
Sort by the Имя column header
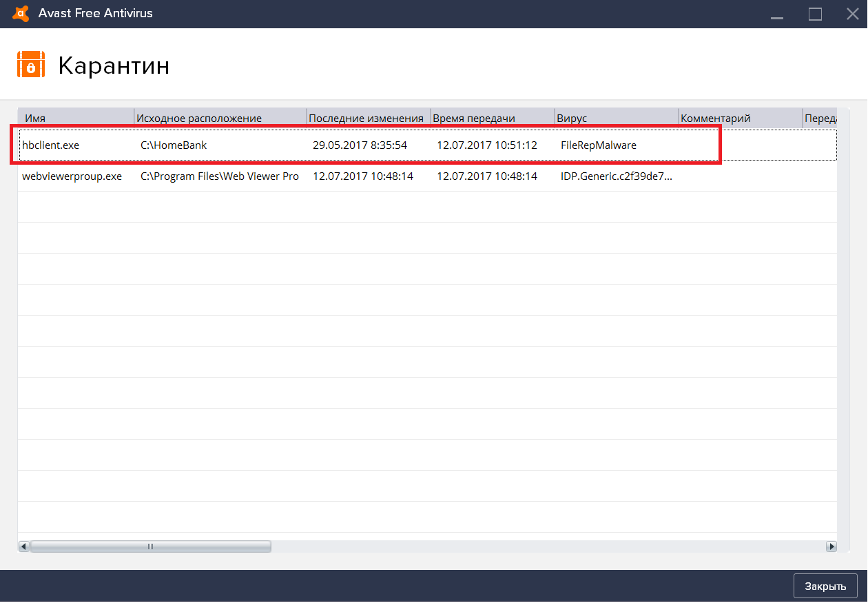coord(76,118)
